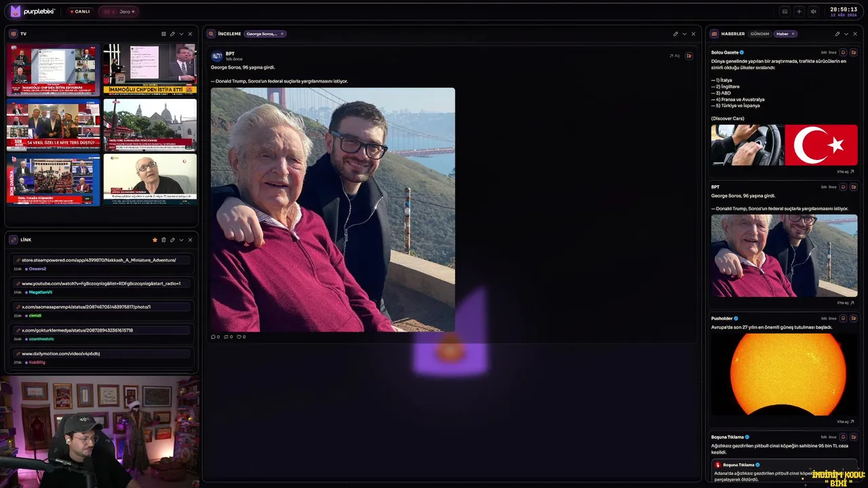This screenshot has width=868, height=488.
Task: Click the username MegatlanVII
Action: point(40,292)
